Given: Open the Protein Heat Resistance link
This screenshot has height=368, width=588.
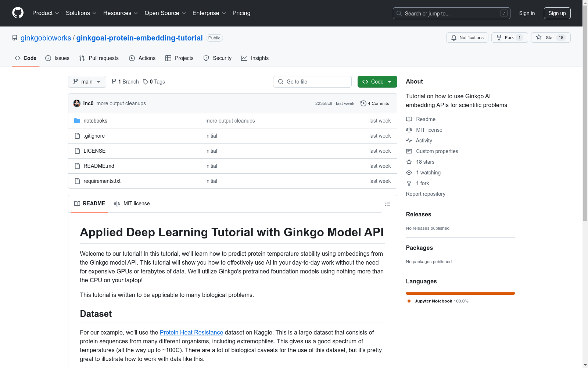Looking at the screenshot, I should [191, 332].
